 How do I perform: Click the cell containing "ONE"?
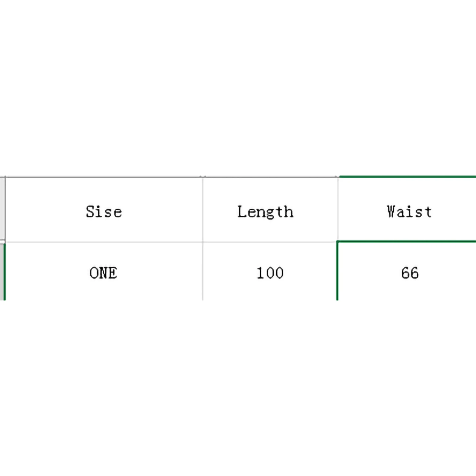coord(103,273)
